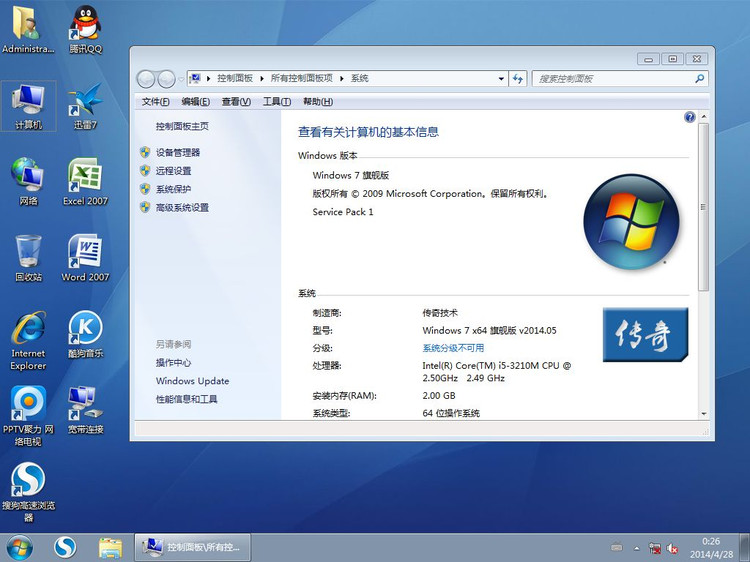Open 高级系统设置 link
Screen dimensions: 750x562
tap(182, 207)
